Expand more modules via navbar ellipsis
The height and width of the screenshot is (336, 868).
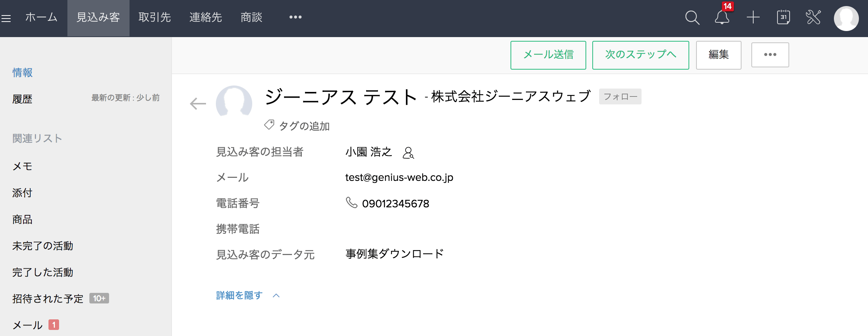[295, 17]
